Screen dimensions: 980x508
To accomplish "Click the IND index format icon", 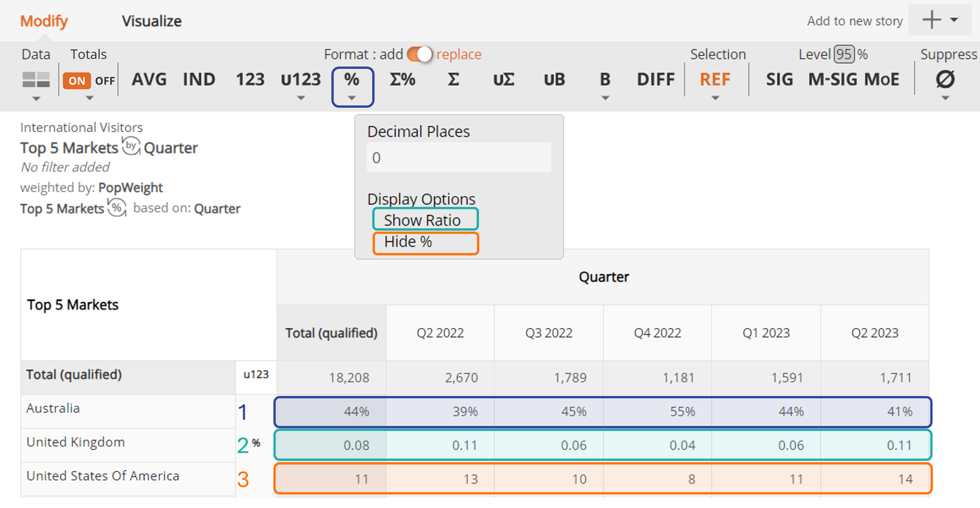I will (x=199, y=79).
